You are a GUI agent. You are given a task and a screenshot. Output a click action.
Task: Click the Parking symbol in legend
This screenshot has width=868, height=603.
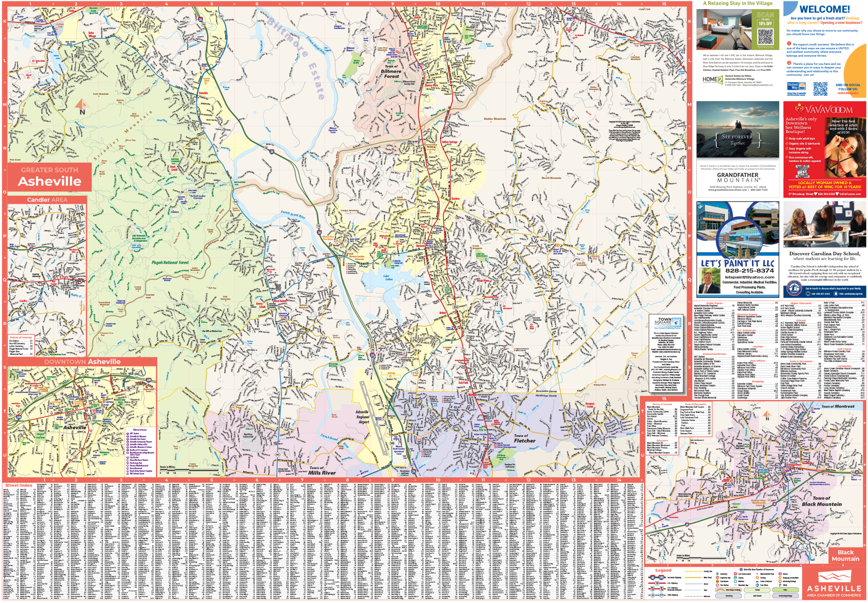pyautogui.click(x=757, y=578)
